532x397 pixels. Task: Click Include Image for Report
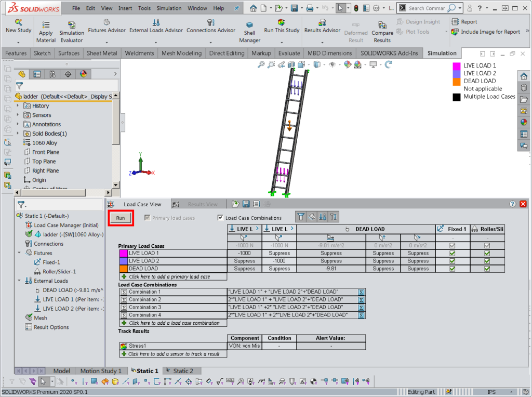[486, 32]
